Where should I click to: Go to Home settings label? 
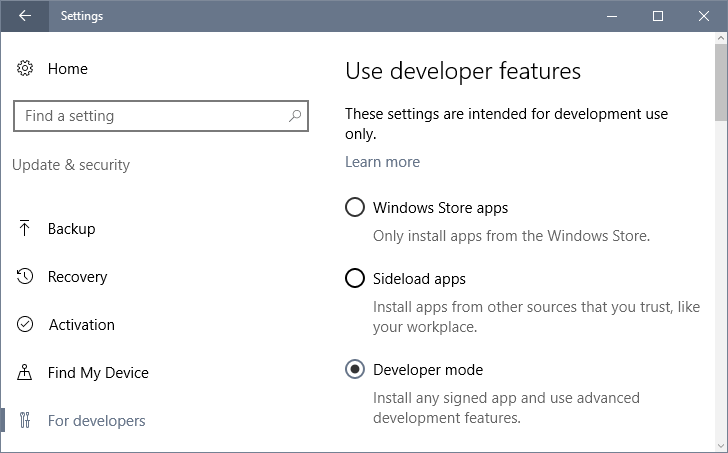click(68, 69)
